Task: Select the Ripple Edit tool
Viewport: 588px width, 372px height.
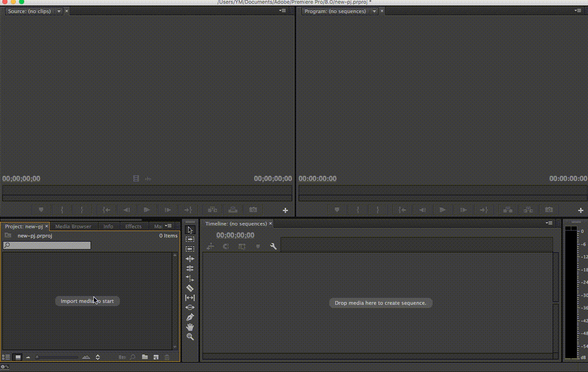Action: click(190, 259)
